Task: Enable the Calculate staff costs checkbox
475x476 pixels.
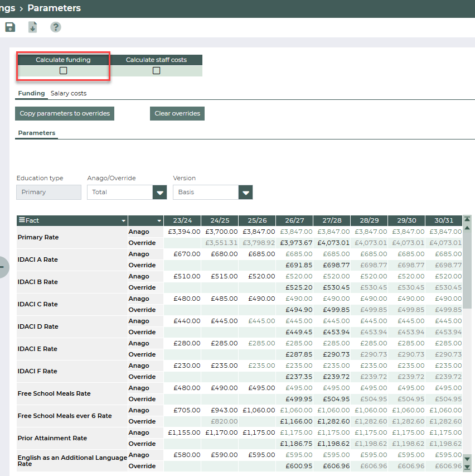Action: 156,71
